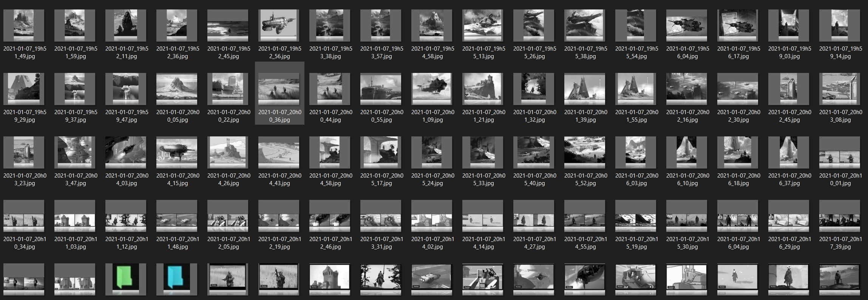
Task: Click the text 2021-01-07_20h01_21.jpg
Action: pos(484,116)
